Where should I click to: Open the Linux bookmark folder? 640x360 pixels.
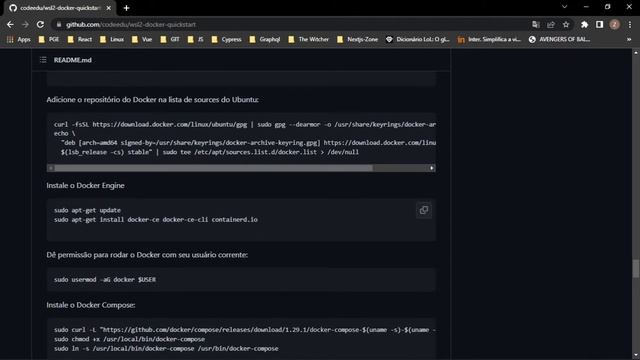click(112, 39)
